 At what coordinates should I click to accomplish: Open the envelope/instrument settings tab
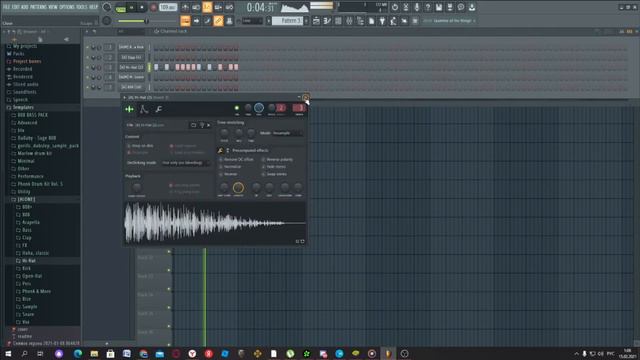pos(144,109)
